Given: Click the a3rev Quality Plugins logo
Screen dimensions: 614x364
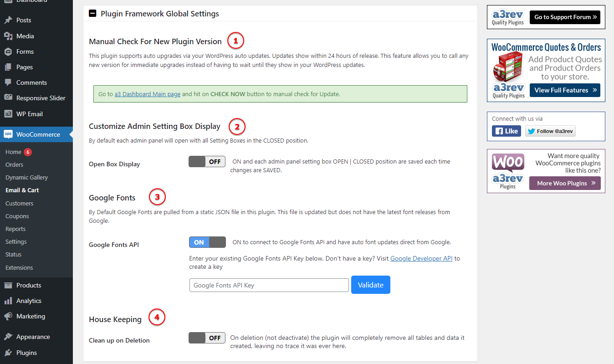Looking at the screenshot, I should [x=508, y=17].
